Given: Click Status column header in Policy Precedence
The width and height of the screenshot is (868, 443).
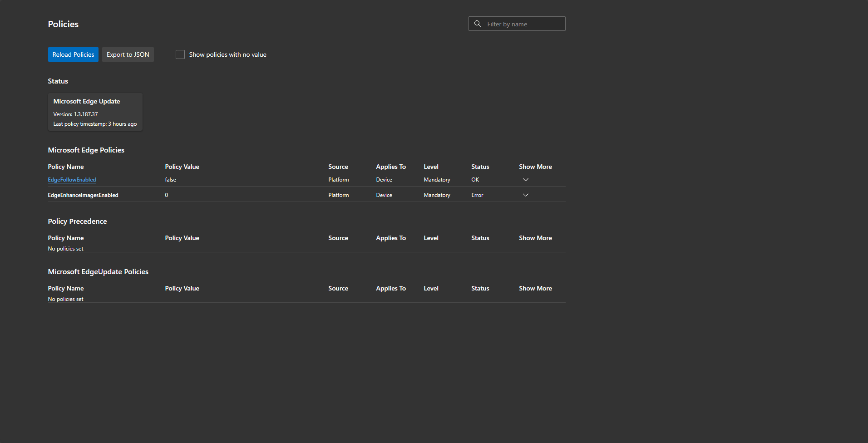Looking at the screenshot, I should click(x=480, y=238).
